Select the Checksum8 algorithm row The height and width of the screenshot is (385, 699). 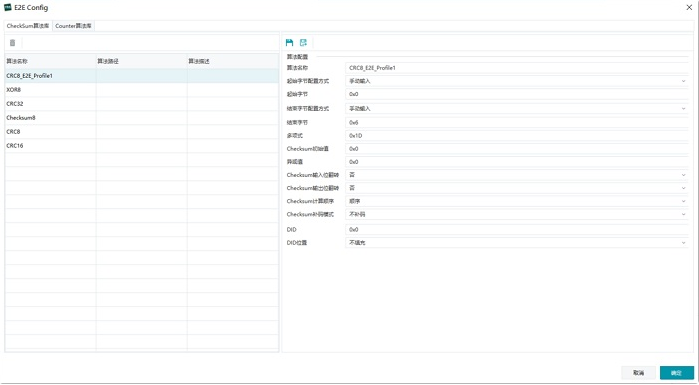(142, 118)
